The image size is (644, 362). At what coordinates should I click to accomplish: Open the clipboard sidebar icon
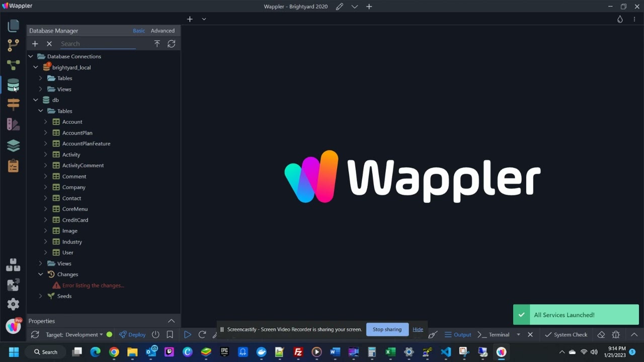coord(14,165)
